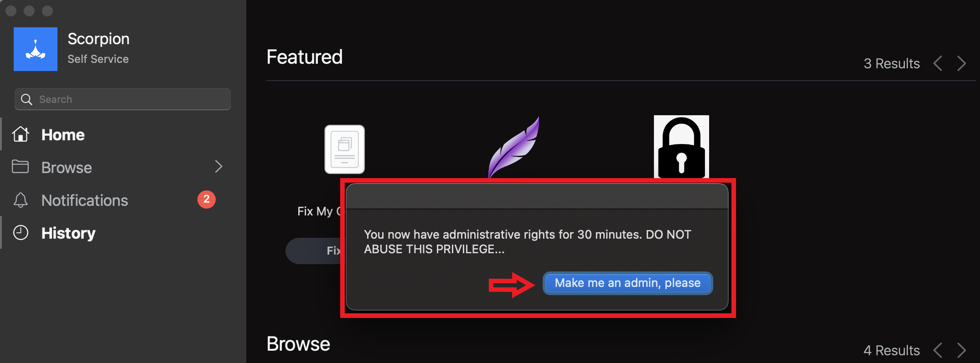Click the Scorpion Self Service logo

tap(36, 49)
